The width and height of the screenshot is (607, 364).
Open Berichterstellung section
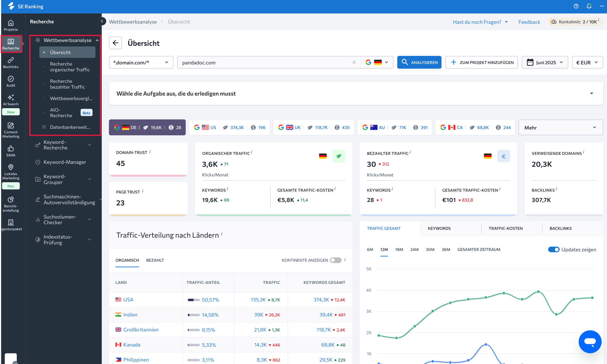(x=10, y=204)
